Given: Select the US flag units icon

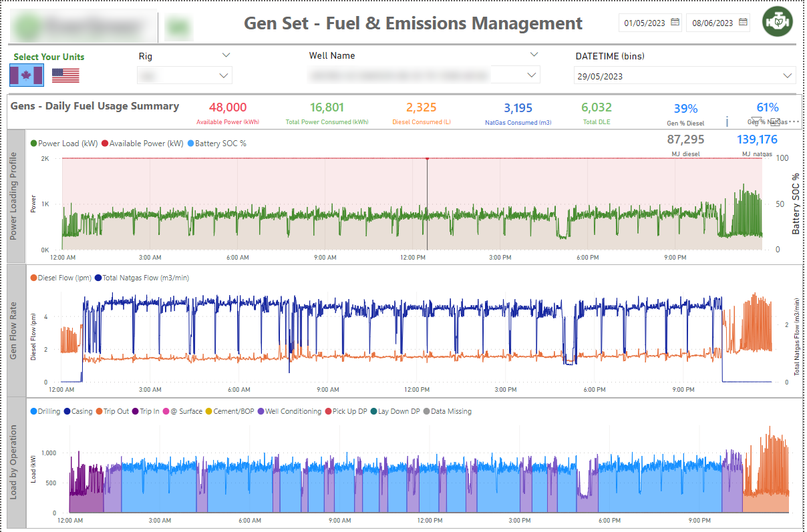Looking at the screenshot, I should (x=65, y=75).
